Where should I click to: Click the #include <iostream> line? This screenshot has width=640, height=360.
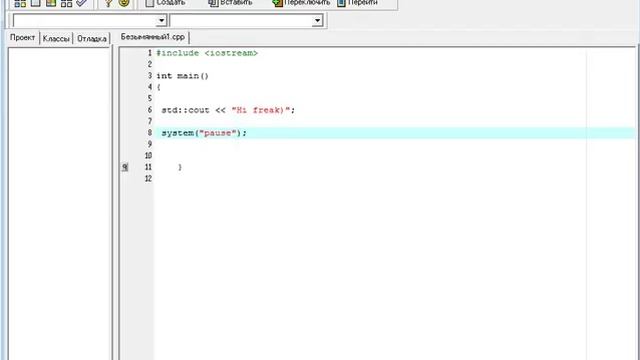[207, 53]
